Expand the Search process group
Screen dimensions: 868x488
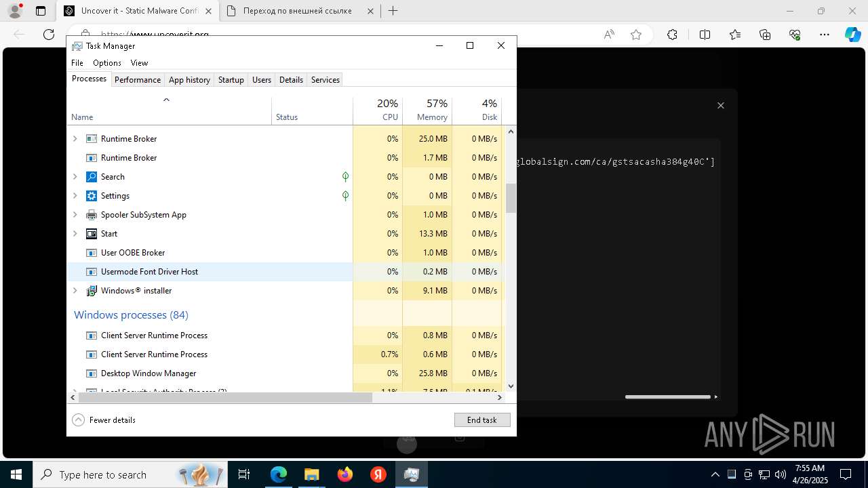click(x=75, y=176)
